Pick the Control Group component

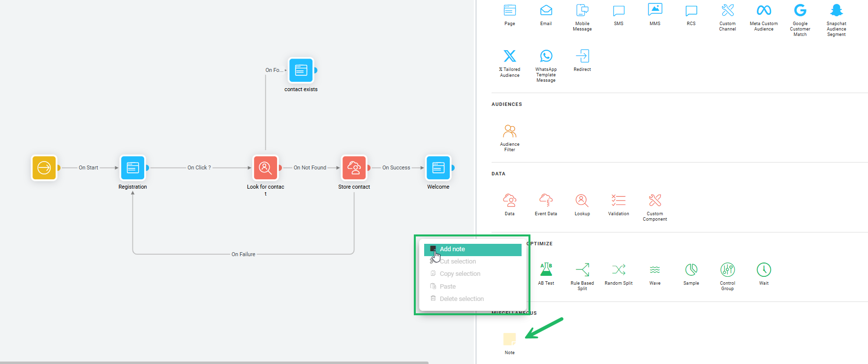click(727, 270)
